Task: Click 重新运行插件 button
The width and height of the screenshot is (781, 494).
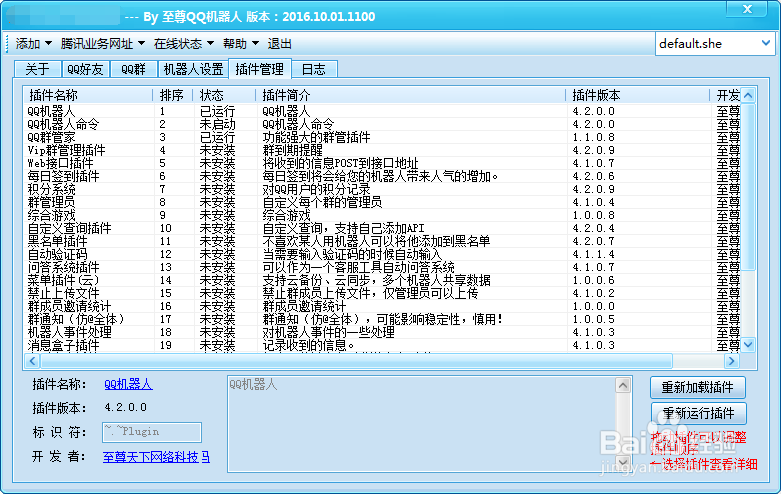Action: (x=698, y=413)
